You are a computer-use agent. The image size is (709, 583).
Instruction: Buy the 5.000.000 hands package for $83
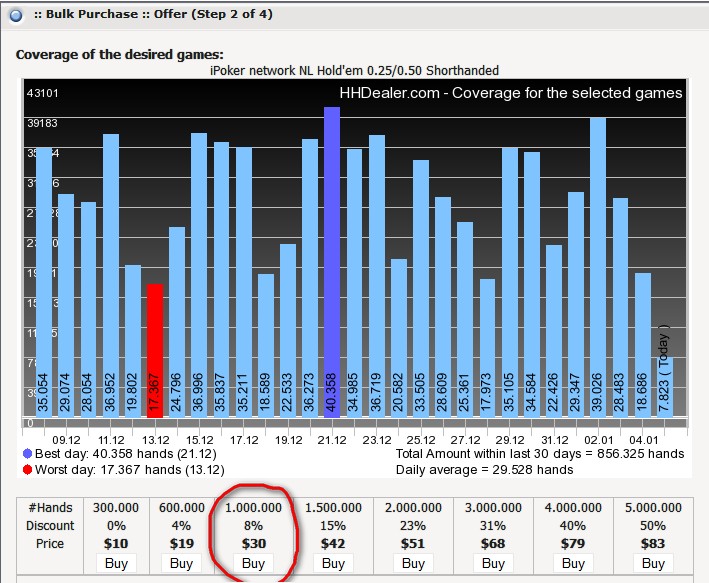tap(653, 564)
